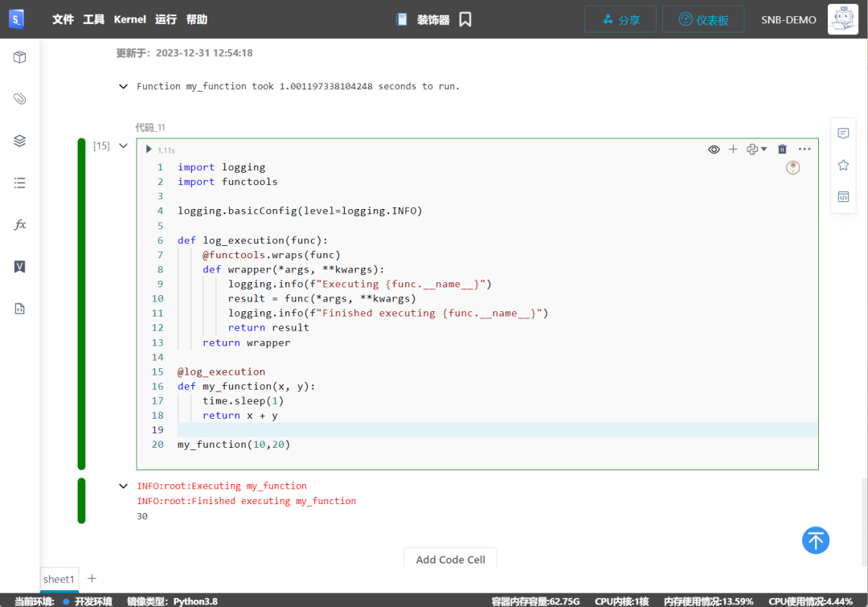Screen dimensions: 868x607
Task: Open the 仪表板 dashboard button
Action: tap(703, 19)
